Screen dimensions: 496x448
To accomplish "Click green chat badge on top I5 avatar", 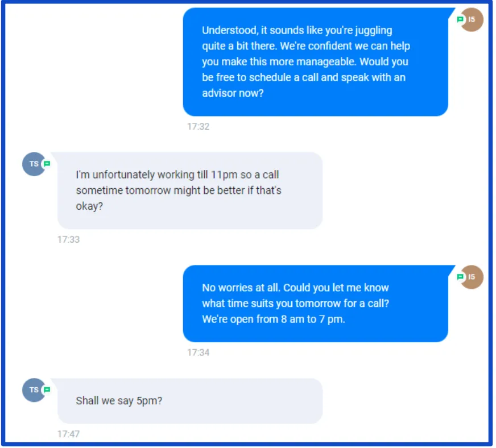I will (460, 19).
